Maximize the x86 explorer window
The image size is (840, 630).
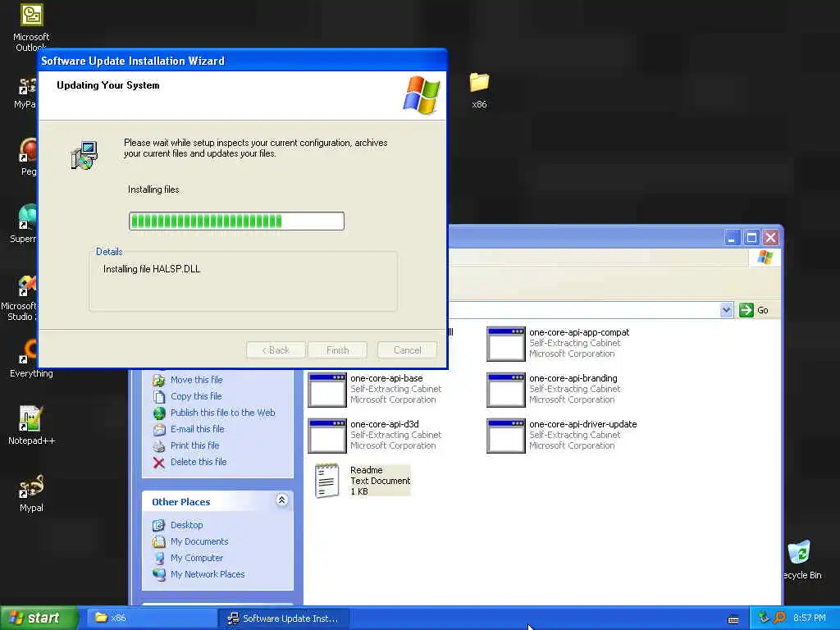coord(751,237)
